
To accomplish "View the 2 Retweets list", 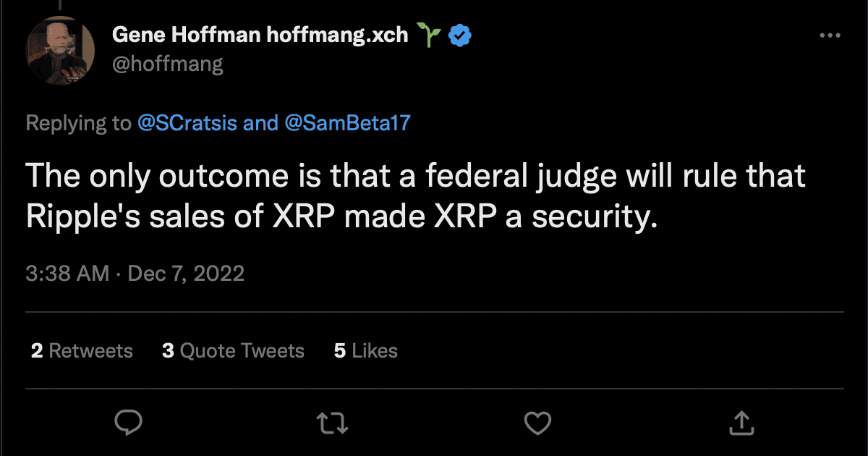I will click(x=82, y=351).
